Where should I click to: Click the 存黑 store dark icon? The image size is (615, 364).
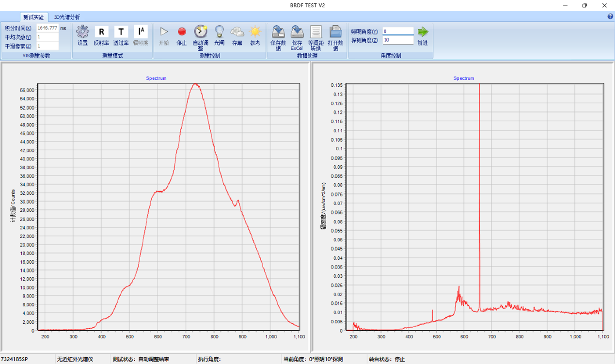point(237,32)
